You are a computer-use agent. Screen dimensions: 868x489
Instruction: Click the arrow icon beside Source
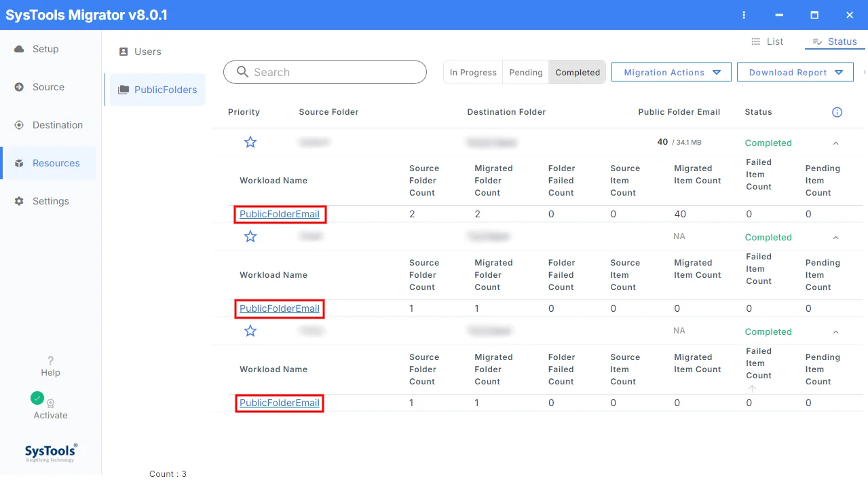pos(19,87)
